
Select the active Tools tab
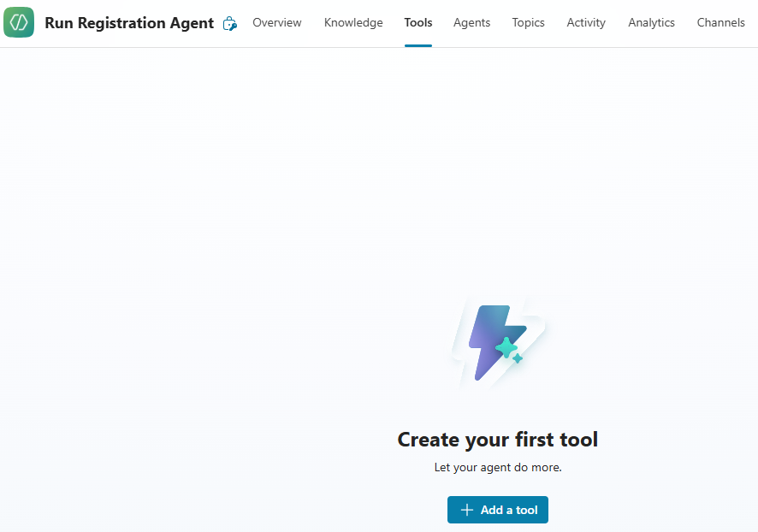click(418, 23)
